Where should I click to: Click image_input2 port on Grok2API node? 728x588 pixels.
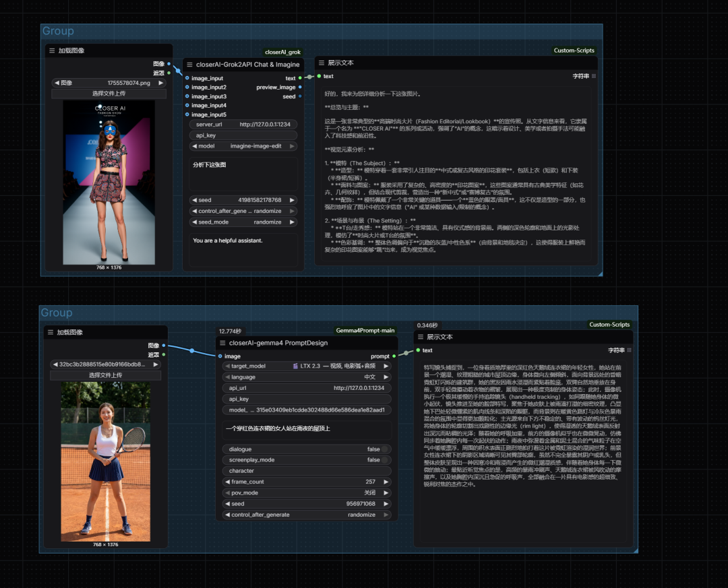(187, 87)
